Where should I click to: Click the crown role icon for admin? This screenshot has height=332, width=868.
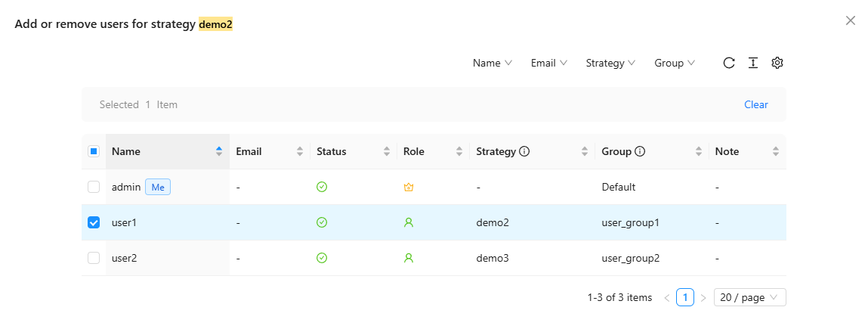(409, 187)
